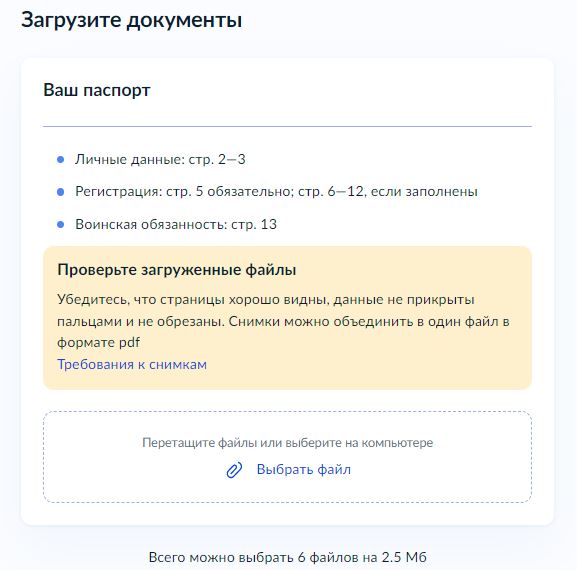Click the blue bullet beside "Личные данные"
The width and height of the screenshot is (577, 570).
[61, 159]
